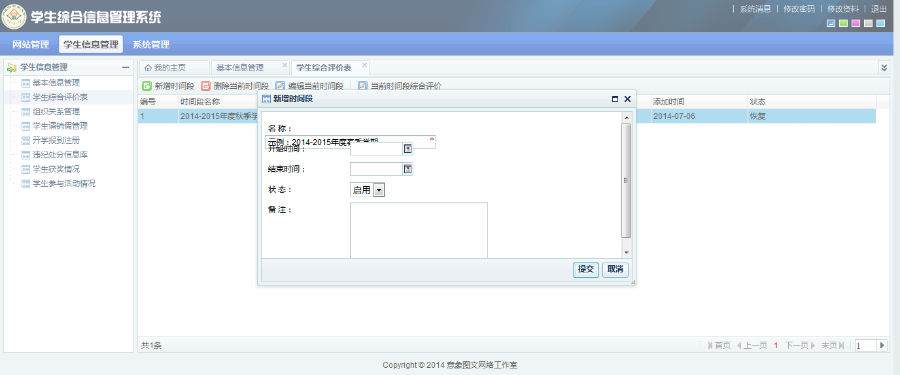
Task: Click the 时间段名称 column header
Action: 200,102
